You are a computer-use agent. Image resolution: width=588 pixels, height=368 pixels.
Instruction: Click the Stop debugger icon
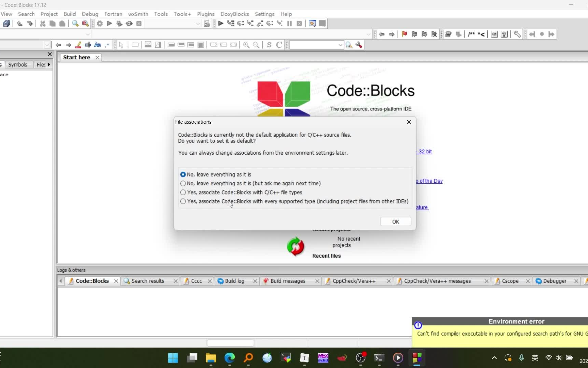299,24
